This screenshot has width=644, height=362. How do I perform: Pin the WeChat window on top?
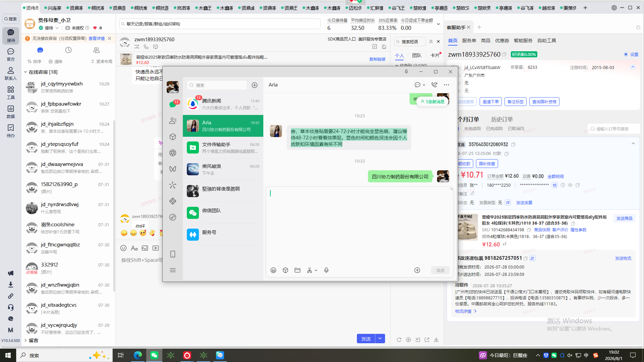(406, 72)
